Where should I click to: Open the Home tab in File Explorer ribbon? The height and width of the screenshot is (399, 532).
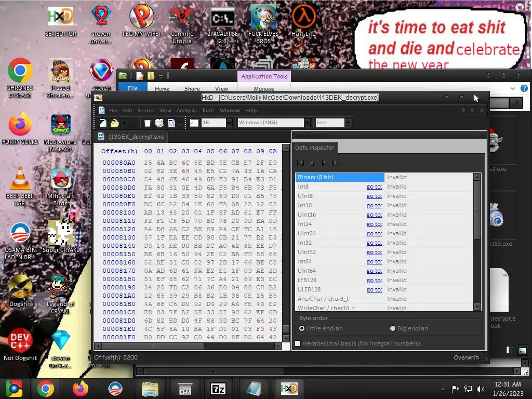coord(162,88)
